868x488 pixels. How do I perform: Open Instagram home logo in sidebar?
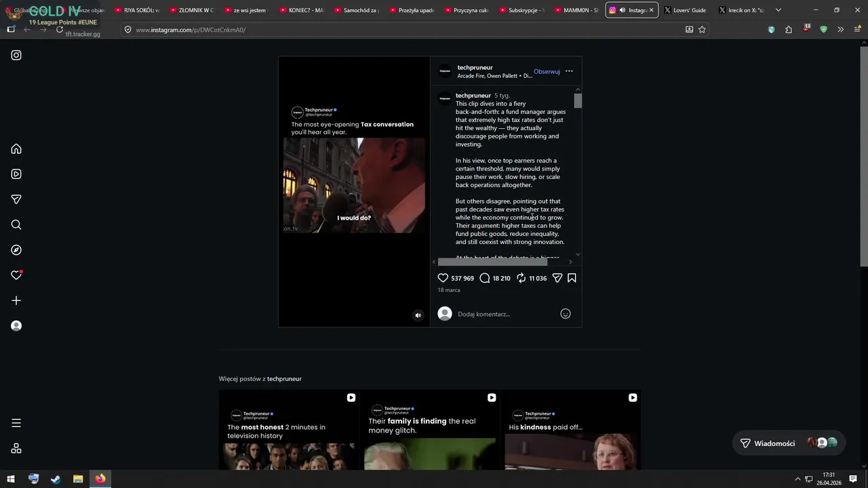pos(16,55)
